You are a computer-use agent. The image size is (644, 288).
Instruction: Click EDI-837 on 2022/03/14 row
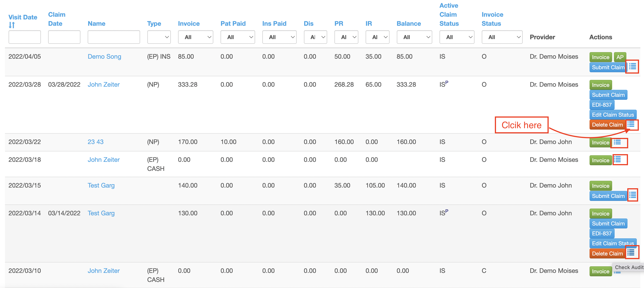pos(602,234)
